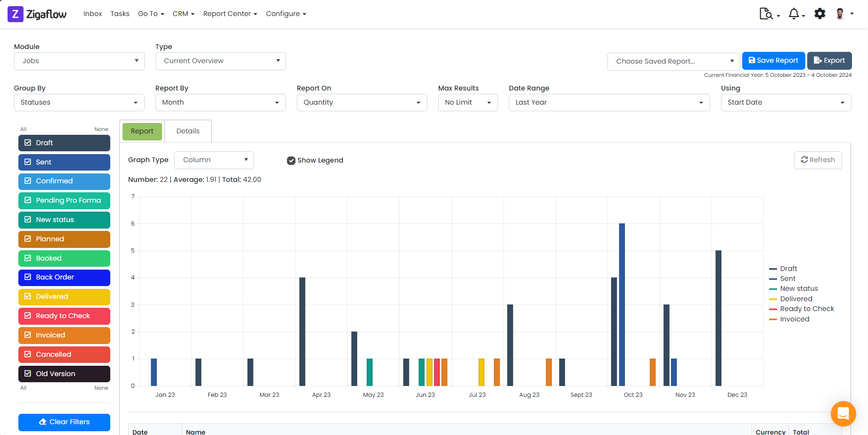The height and width of the screenshot is (435, 868).
Task: Click the Save Report button
Action: (773, 60)
